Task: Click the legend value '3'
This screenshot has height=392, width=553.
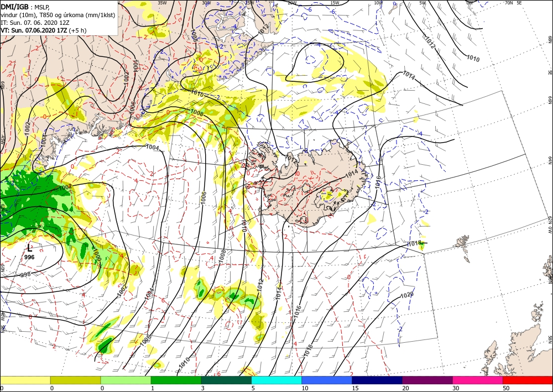Action: 203,388
